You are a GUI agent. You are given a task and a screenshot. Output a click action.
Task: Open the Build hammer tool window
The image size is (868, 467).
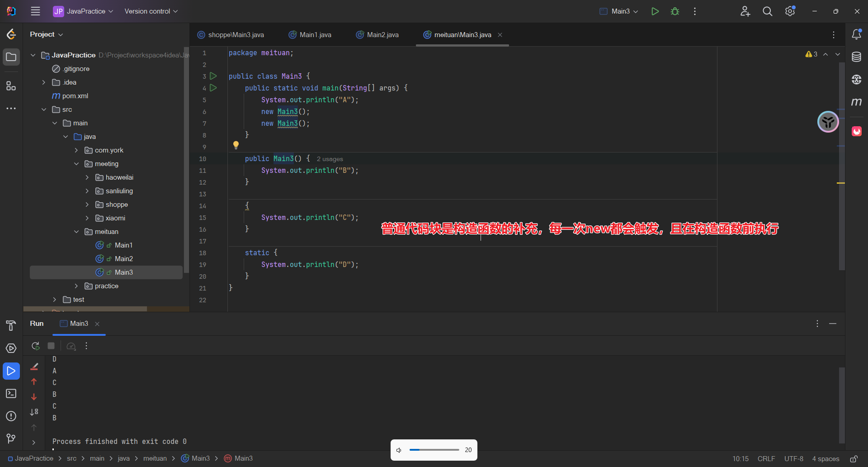point(11,326)
